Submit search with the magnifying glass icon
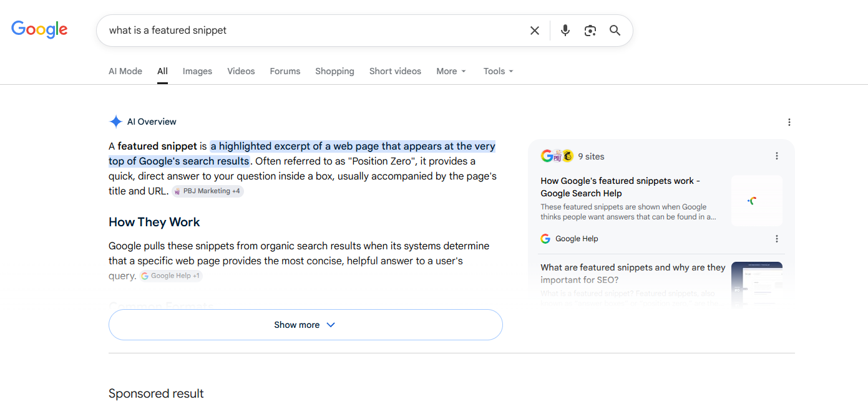The width and height of the screenshot is (868, 412). click(615, 31)
